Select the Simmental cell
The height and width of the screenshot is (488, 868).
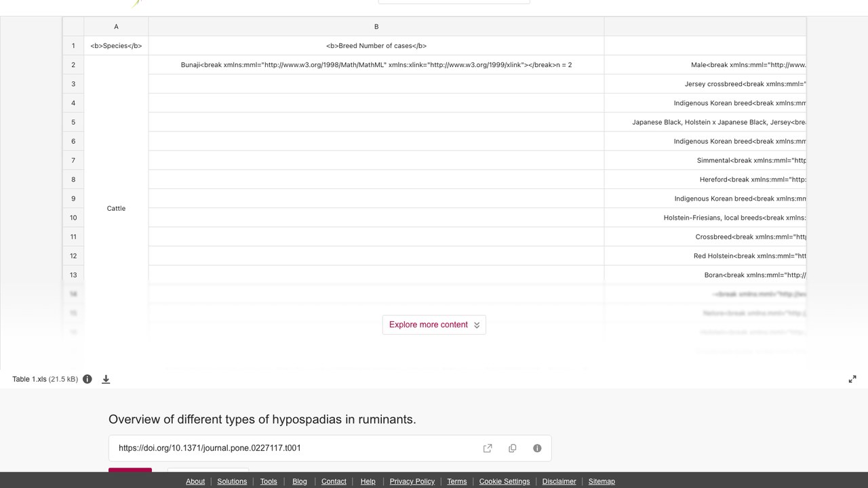[705, 161]
